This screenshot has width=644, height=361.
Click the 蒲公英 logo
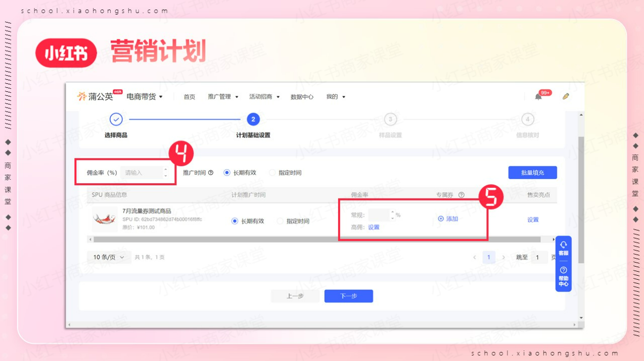pyautogui.click(x=95, y=96)
